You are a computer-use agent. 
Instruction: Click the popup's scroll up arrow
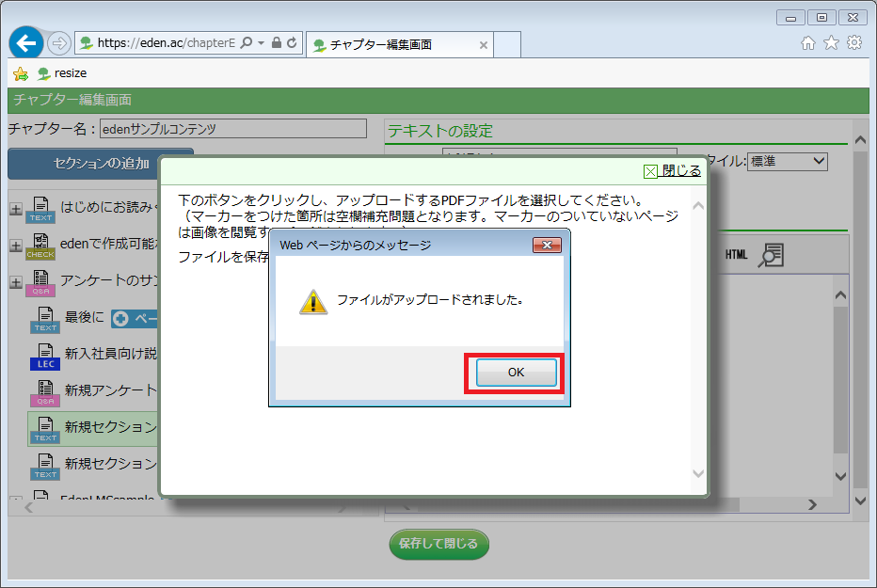tap(698, 206)
